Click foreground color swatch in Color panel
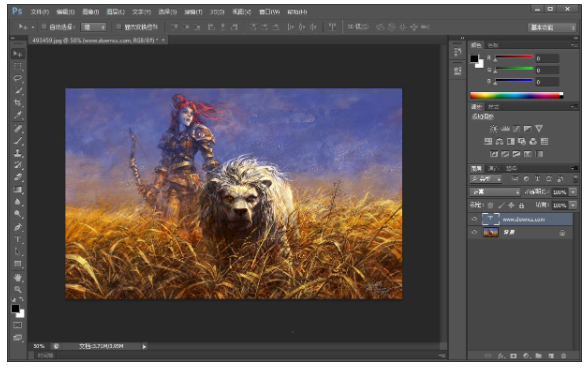 tap(474, 59)
